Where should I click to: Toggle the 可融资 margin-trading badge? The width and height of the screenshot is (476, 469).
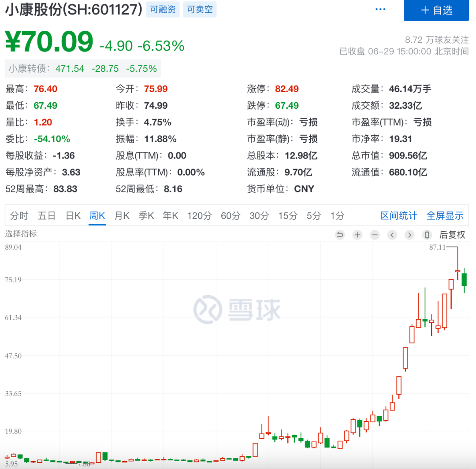tap(163, 9)
